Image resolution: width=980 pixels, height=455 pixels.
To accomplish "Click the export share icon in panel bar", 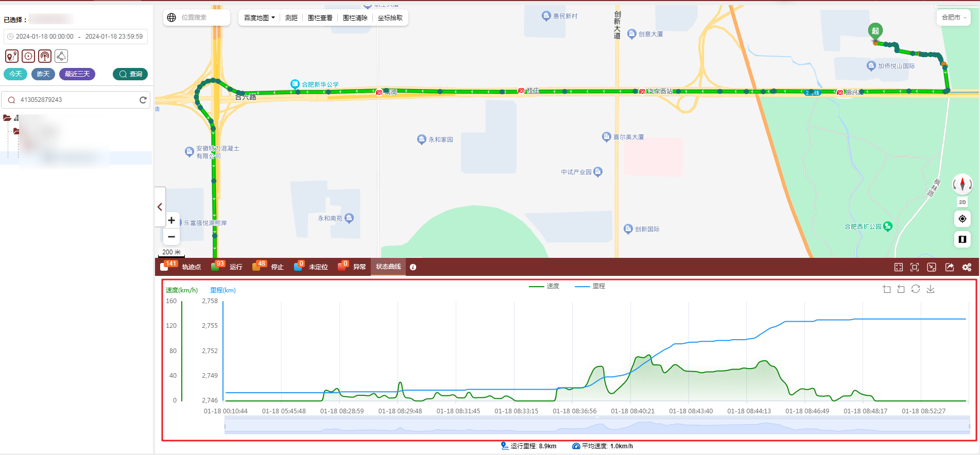I will [x=949, y=267].
